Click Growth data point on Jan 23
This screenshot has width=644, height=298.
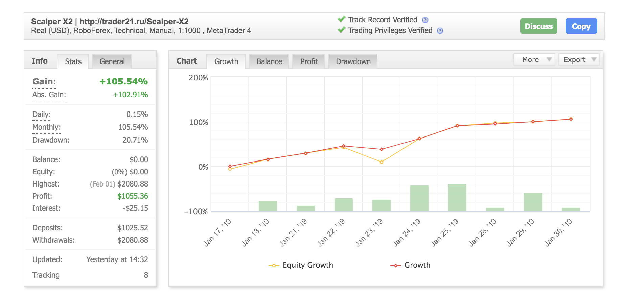(x=382, y=149)
